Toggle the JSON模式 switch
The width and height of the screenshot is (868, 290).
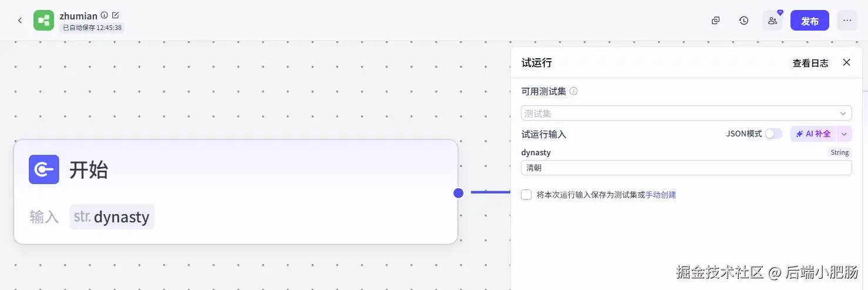[773, 134]
